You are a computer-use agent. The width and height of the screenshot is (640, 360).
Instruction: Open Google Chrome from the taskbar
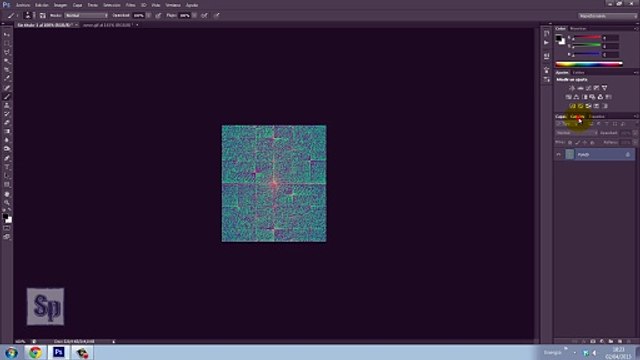pos(35,352)
